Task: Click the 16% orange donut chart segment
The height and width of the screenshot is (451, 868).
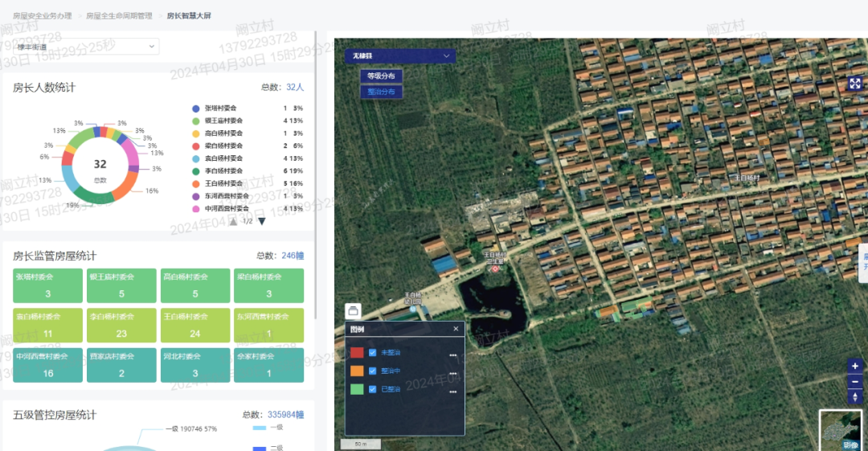Action: coord(126,187)
